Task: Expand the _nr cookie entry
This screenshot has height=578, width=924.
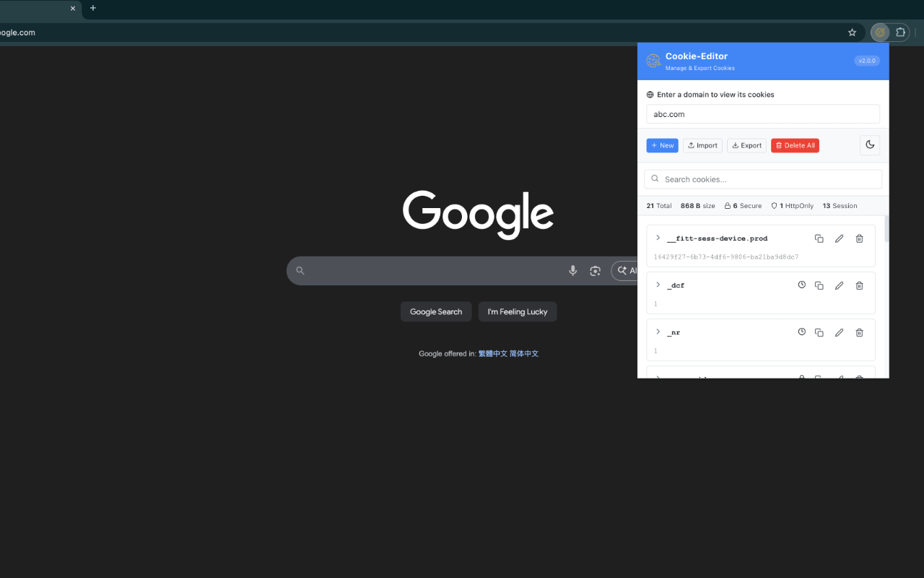Action: 657,332
